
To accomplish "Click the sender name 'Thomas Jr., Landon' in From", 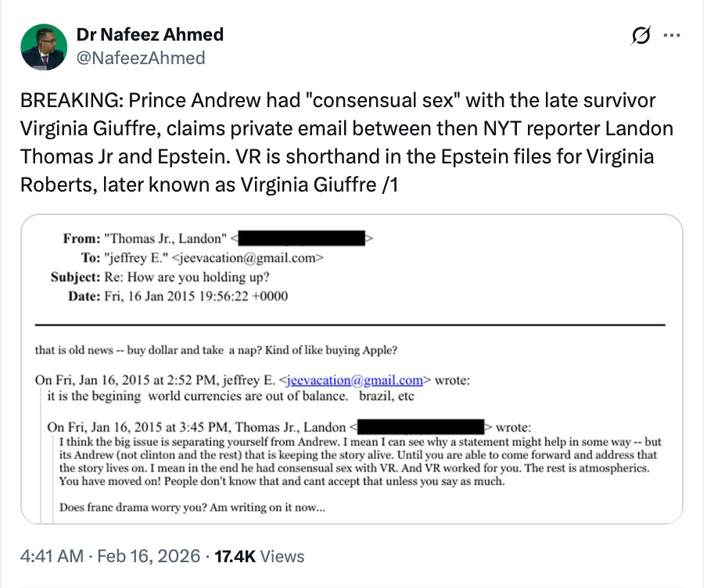I will click(166, 236).
